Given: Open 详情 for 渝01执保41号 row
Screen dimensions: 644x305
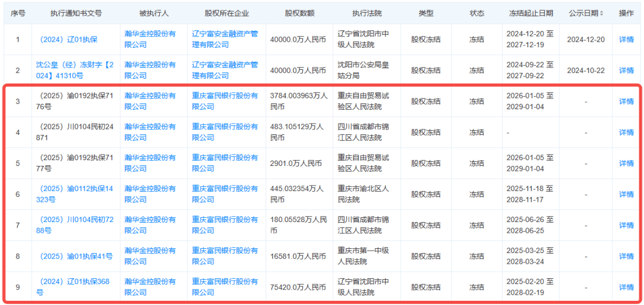Looking at the screenshot, I should (626, 256).
